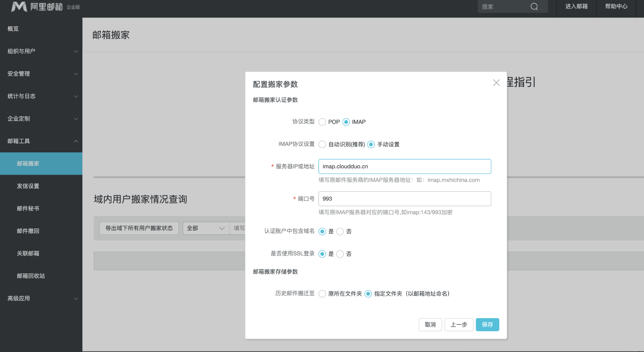Collapse 邮箱工具 sidebar section
The image size is (644, 352).
tap(41, 141)
